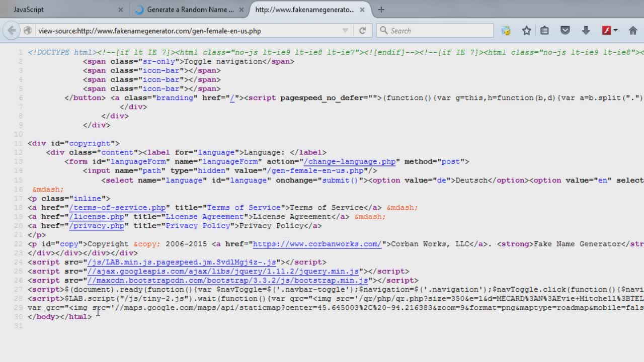The width and height of the screenshot is (644, 362).
Task: Go to the Home page icon
Action: [x=633, y=31]
